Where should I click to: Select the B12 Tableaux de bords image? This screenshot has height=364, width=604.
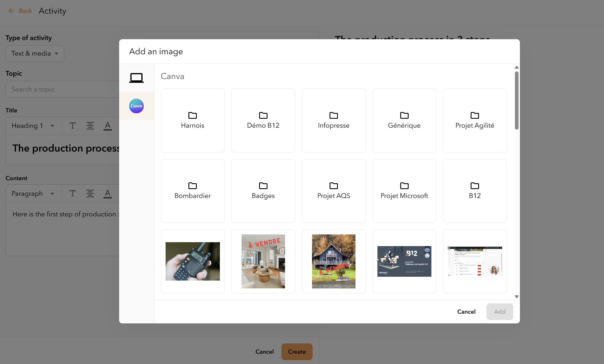(404, 261)
